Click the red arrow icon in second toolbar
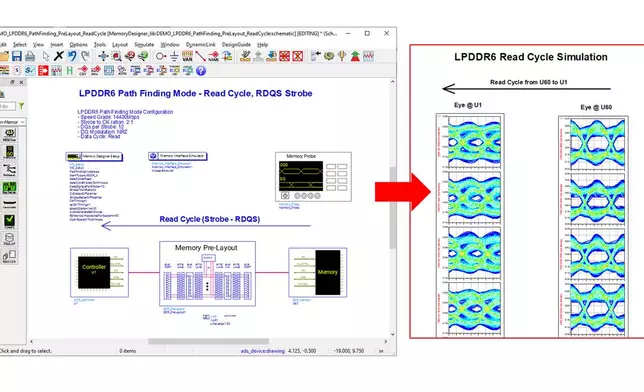644x392 pixels. (x=43, y=71)
